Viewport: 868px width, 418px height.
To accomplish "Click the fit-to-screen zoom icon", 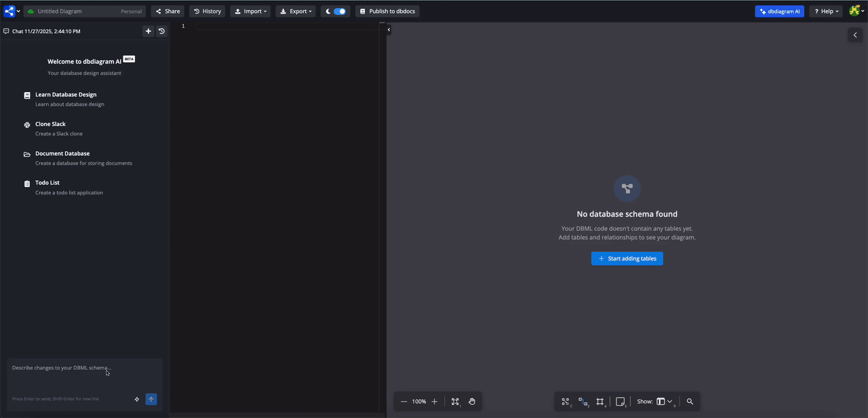I will click(x=455, y=401).
